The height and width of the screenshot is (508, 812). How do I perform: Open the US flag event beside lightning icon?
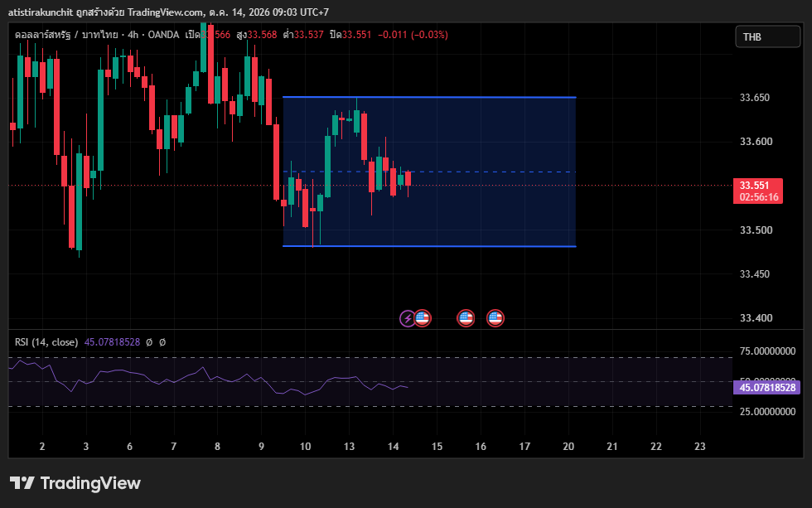click(422, 318)
